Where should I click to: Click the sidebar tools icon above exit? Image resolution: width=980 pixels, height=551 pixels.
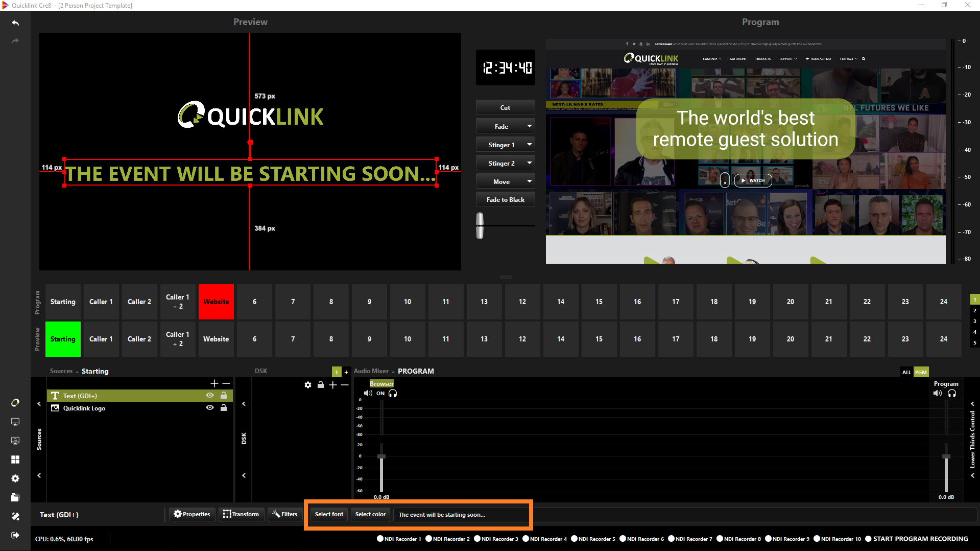pyautogui.click(x=15, y=516)
